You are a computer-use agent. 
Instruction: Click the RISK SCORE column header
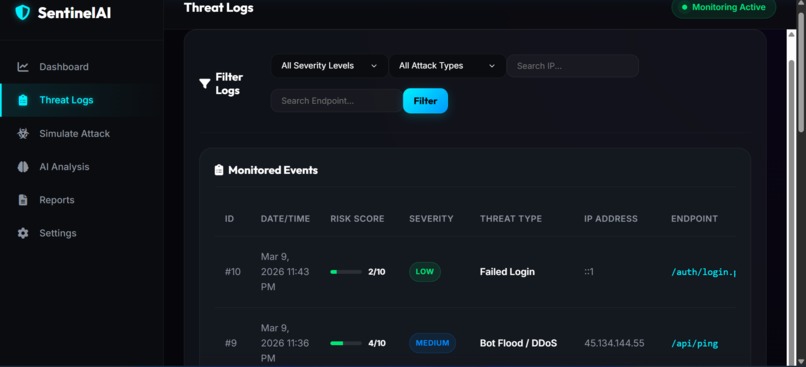pos(357,218)
